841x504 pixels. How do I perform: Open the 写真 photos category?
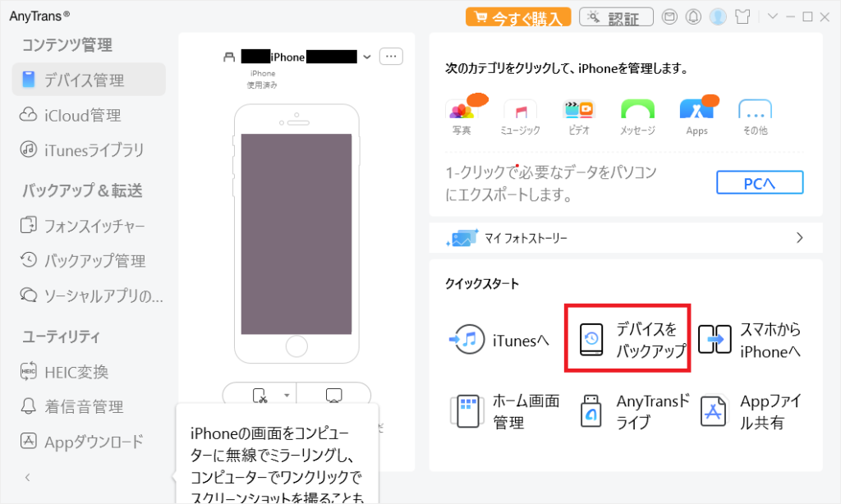click(x=462, y=115)
